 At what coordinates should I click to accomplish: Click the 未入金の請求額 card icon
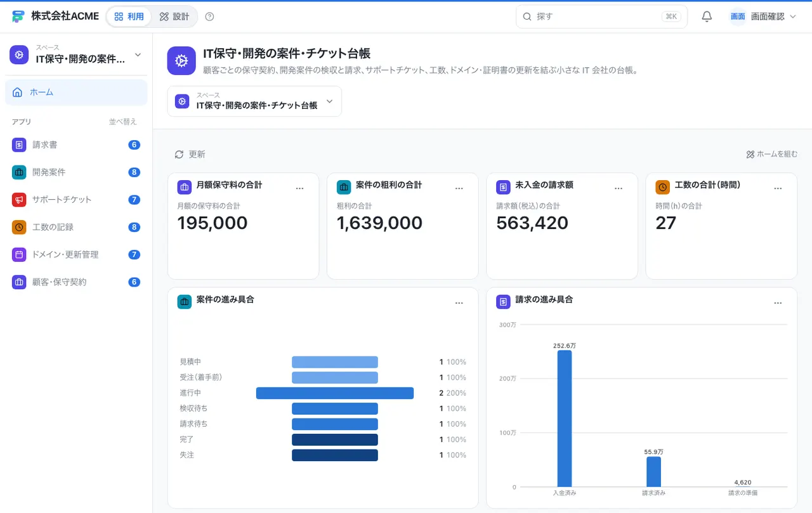point(503,187)
